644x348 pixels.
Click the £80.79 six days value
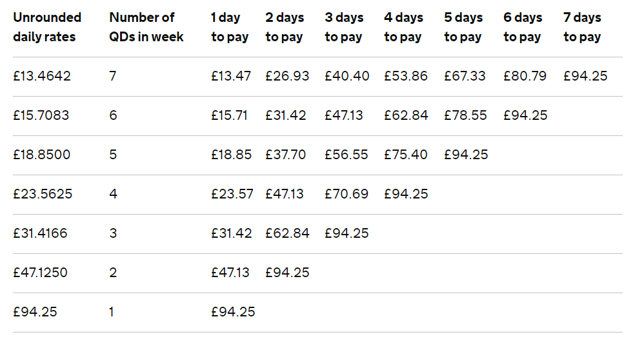pos(525,76)
